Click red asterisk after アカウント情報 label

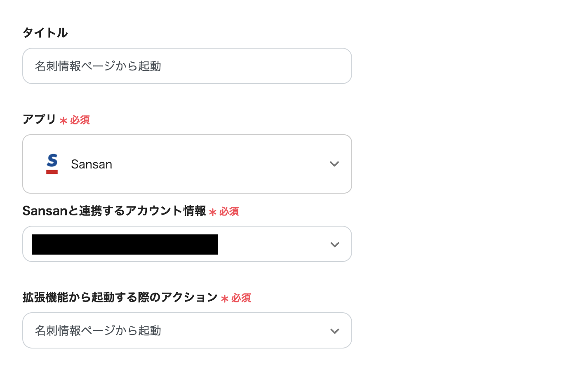pyautogui.click(x=213, y=212)
